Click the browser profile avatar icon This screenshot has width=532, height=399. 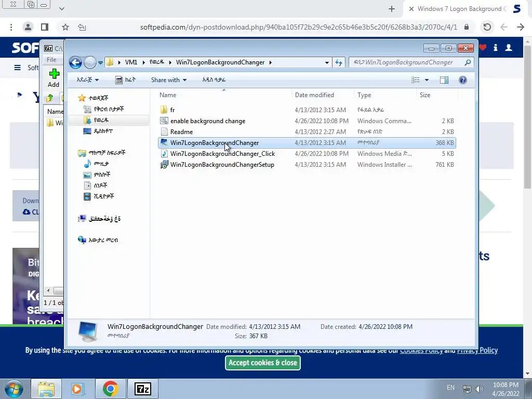pos(28,27)
